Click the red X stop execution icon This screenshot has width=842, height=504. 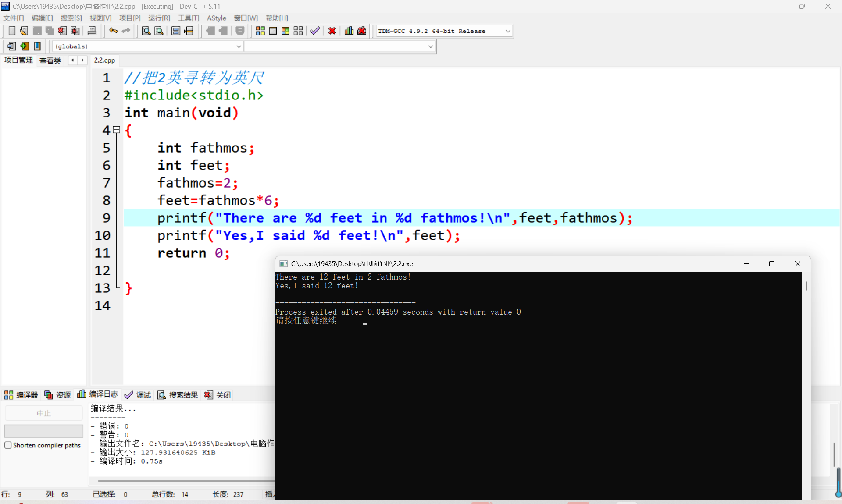[332, 31]
